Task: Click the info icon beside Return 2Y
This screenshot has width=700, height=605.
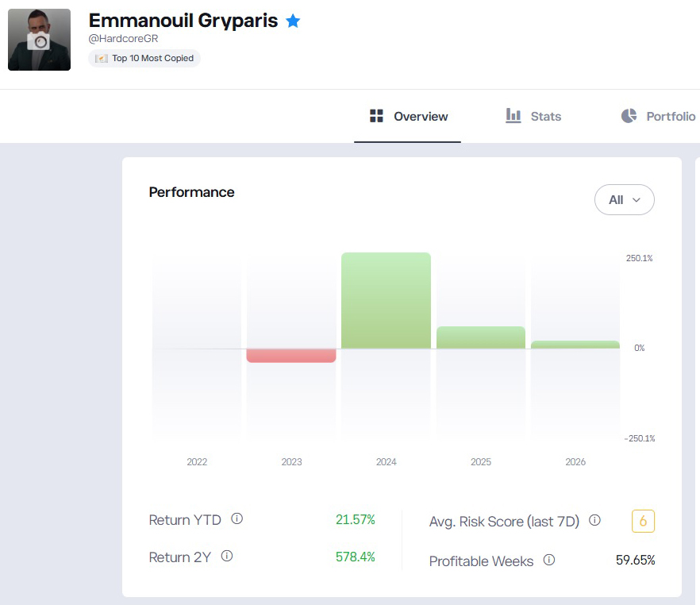Action: (226, 557)
